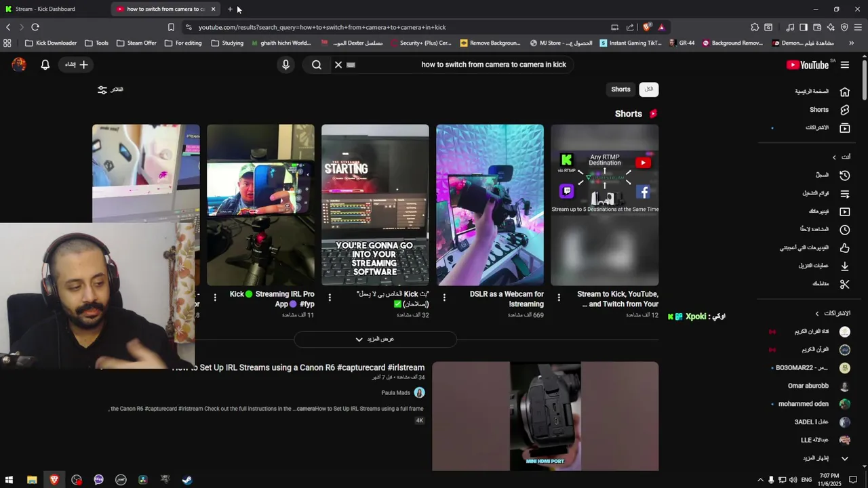Open Brave Leo AI sparkle icon

coord(831,27)
